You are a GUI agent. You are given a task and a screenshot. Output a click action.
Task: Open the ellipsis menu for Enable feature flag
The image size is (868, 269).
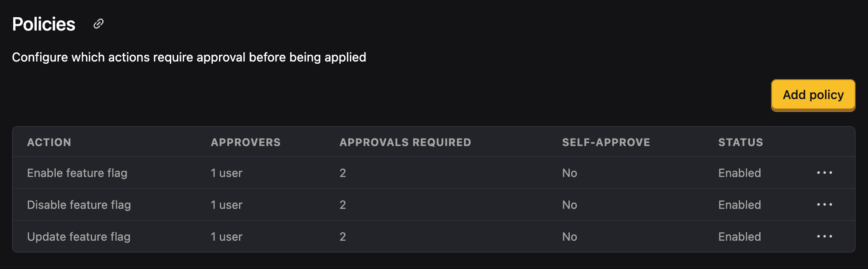(x=825, y=173)
